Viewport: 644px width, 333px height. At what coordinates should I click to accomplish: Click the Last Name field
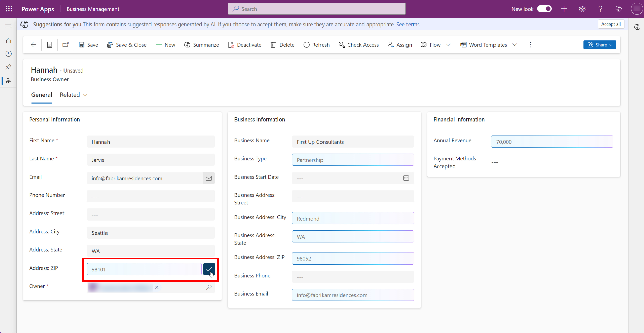(151, 160)
